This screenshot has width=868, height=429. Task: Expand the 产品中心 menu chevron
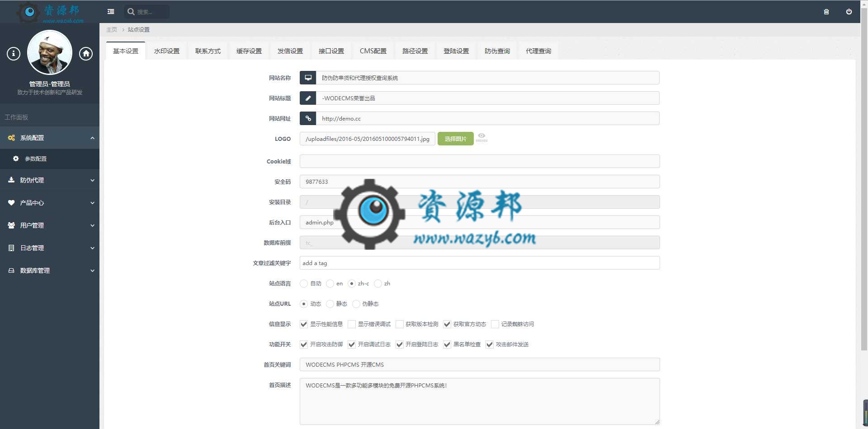click(x=92, y=203)
